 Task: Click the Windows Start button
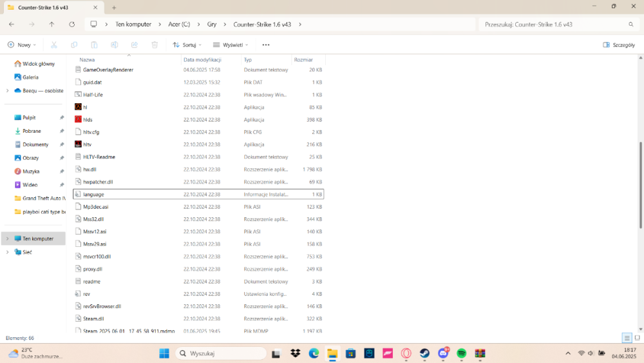pos(164,353)
